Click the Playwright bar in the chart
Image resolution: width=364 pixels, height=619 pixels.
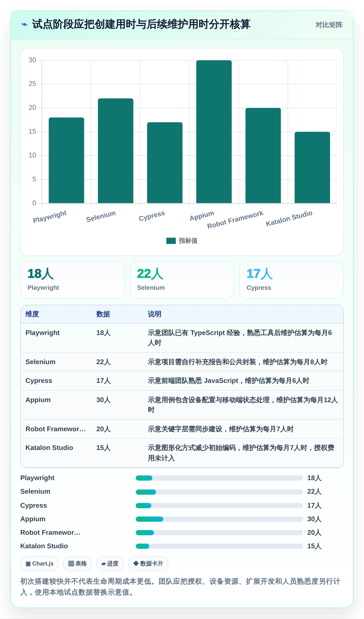click(x=66, y=160)
